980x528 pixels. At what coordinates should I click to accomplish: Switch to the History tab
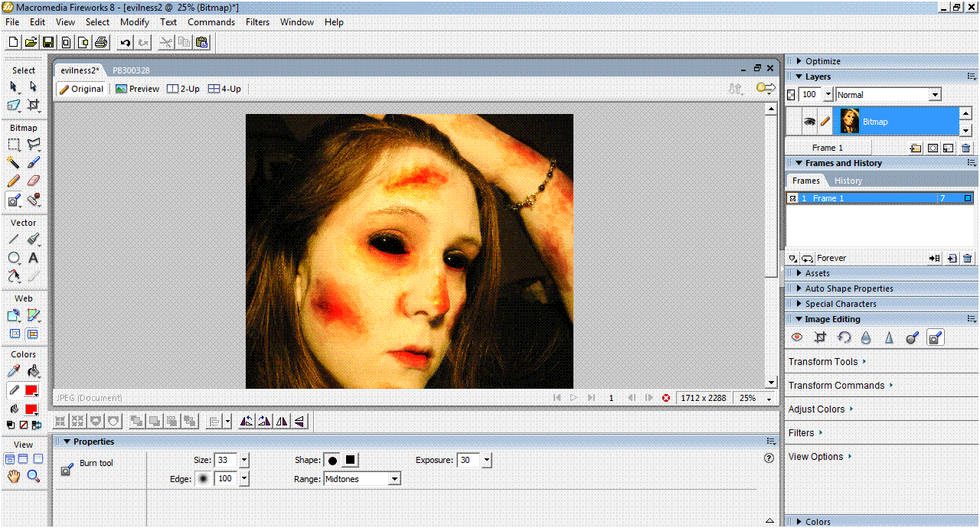pos(848,181)
